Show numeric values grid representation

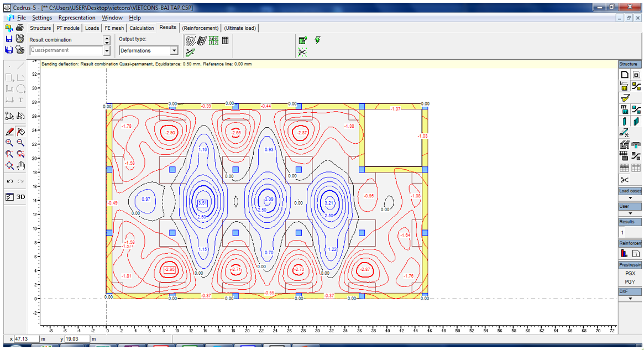point(213,40)
